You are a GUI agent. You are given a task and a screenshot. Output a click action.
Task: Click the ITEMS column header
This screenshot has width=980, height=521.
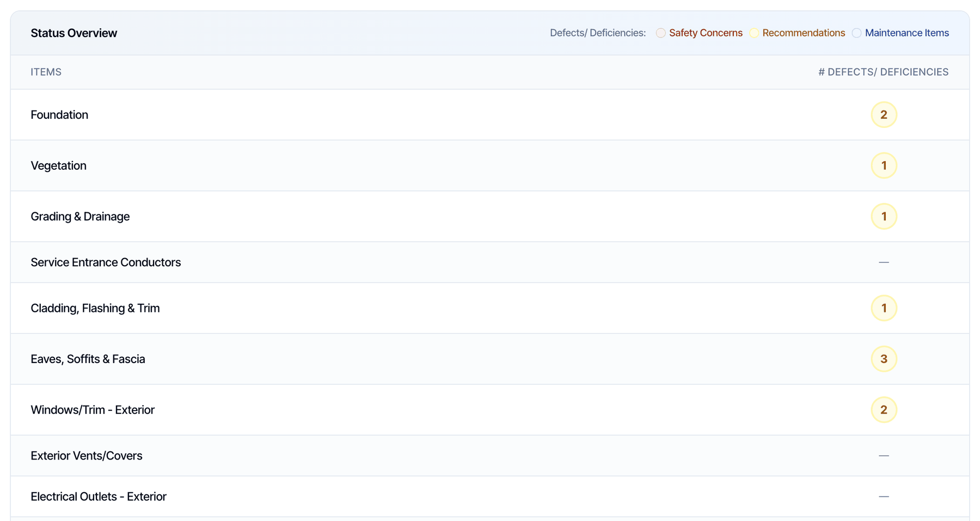[46, 72]
